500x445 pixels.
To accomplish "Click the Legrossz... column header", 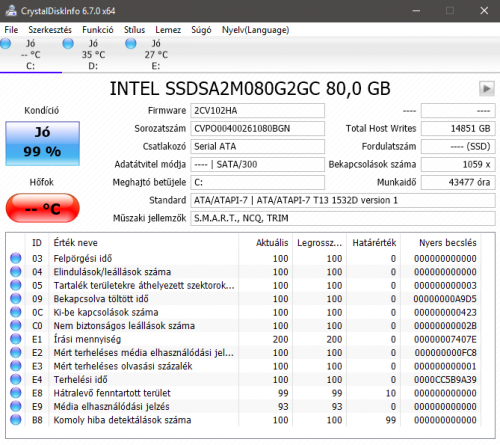I will (320, 243).
